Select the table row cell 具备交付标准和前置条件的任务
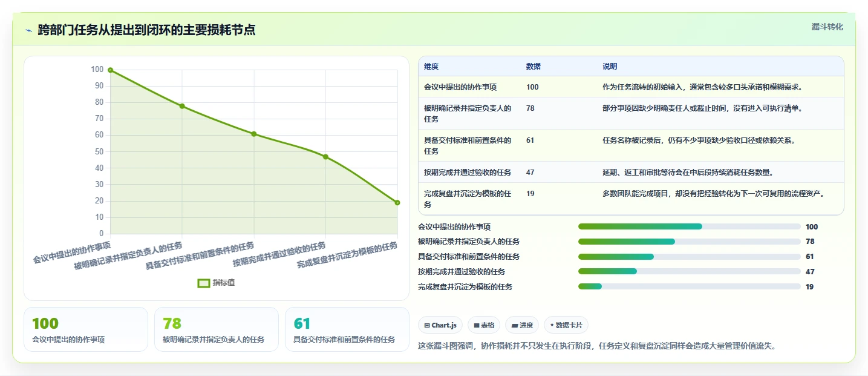This screenshot has width=868, height=376. pos(468,146)
